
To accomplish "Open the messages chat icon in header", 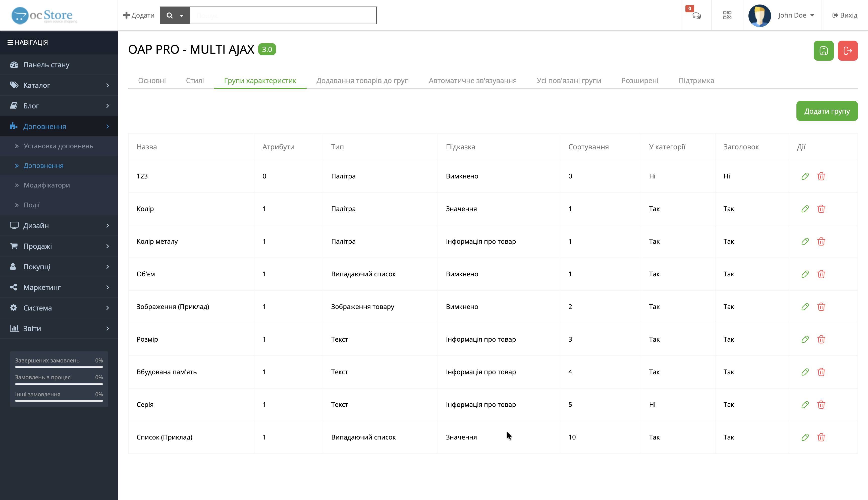I will (696, 16).
